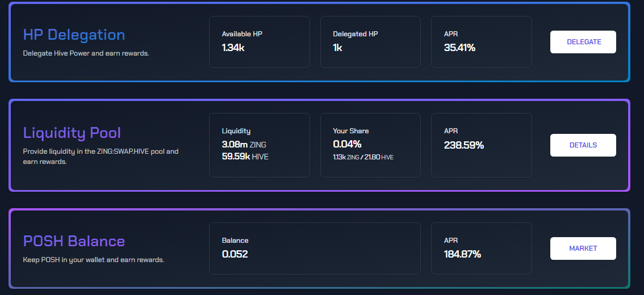Click the POSH APR value 184.87%

click(x=462, y=254)
